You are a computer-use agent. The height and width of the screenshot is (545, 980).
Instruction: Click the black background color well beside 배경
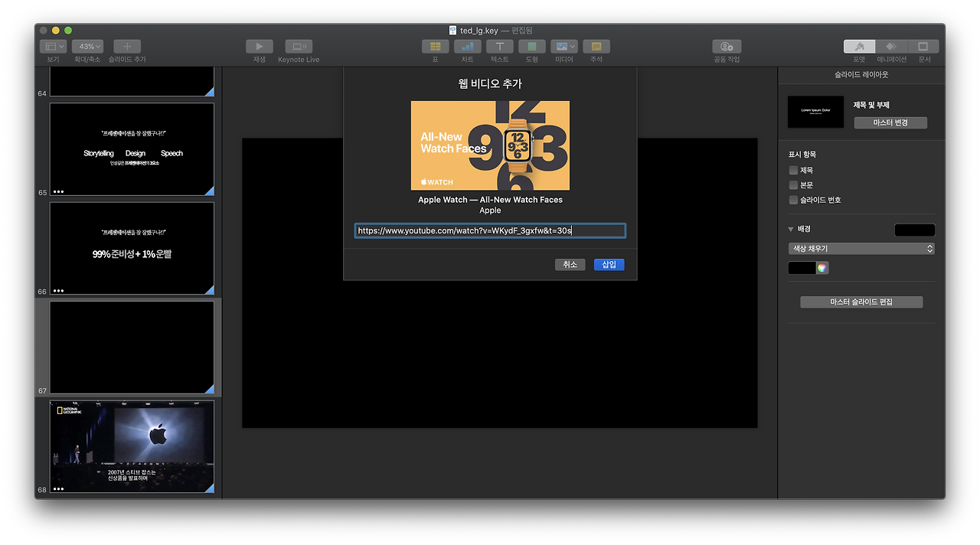click(915, 230)
